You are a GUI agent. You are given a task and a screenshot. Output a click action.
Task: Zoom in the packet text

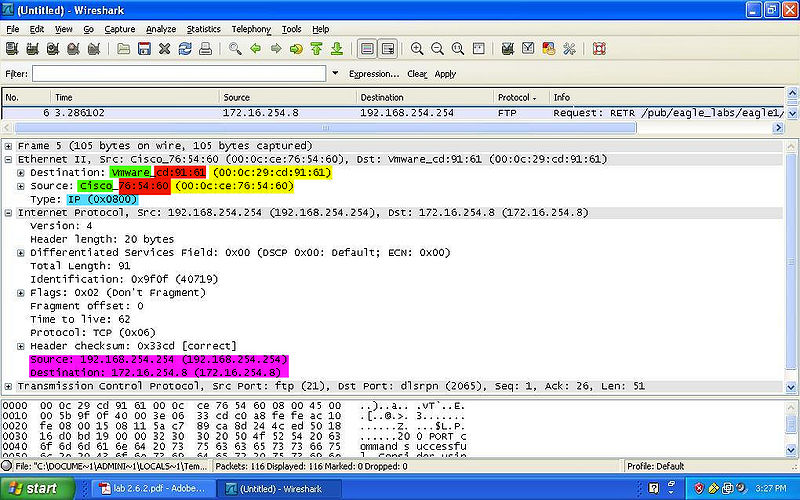click(x=417, y=49)
